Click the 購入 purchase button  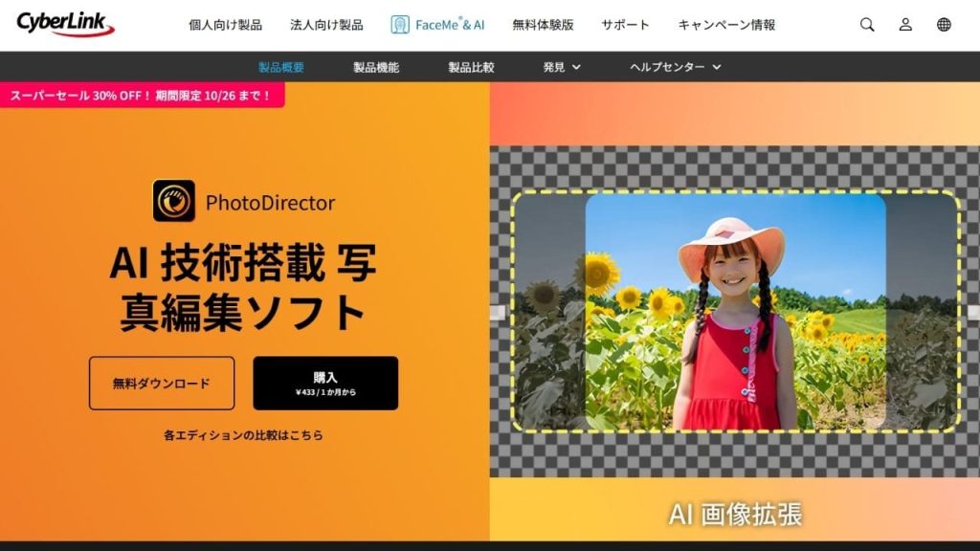325,384
